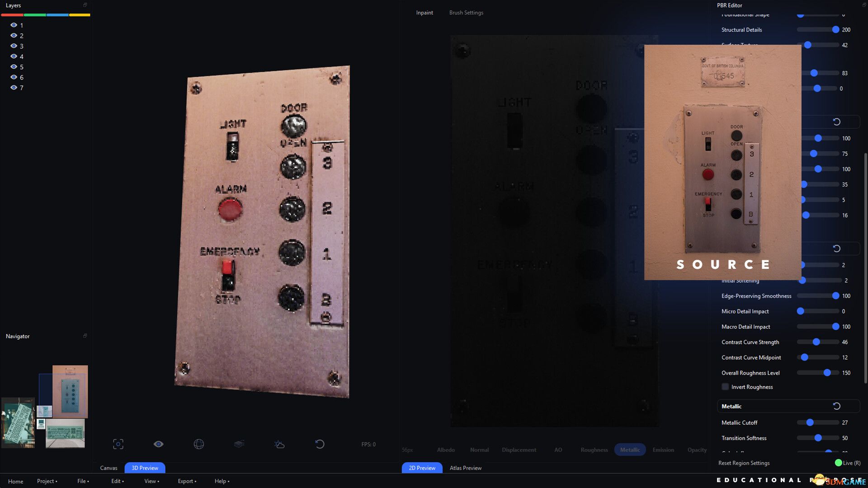Open the Export menu
This screenshot has width=868, height=488.
[186, 481]
